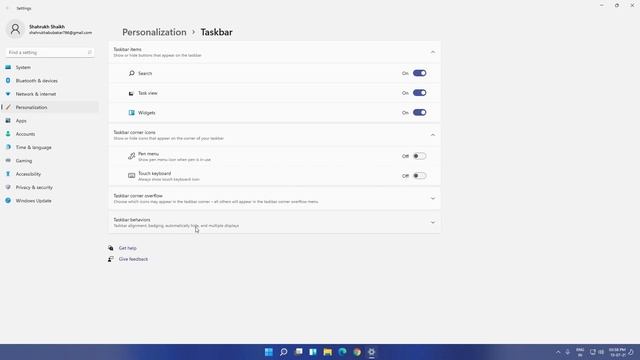The height and width of the screenshot is (360, 640).
Task: Turn off the Task view toggle
Action: 419,93
